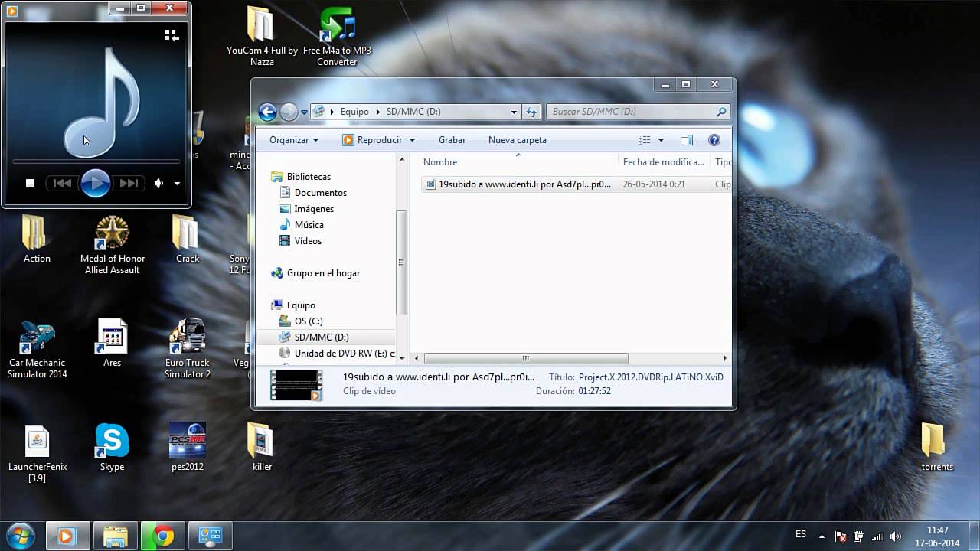Open the Organizar menu
Screen dimensions: 980x551
pyautogui.click(x=294, y=140)
